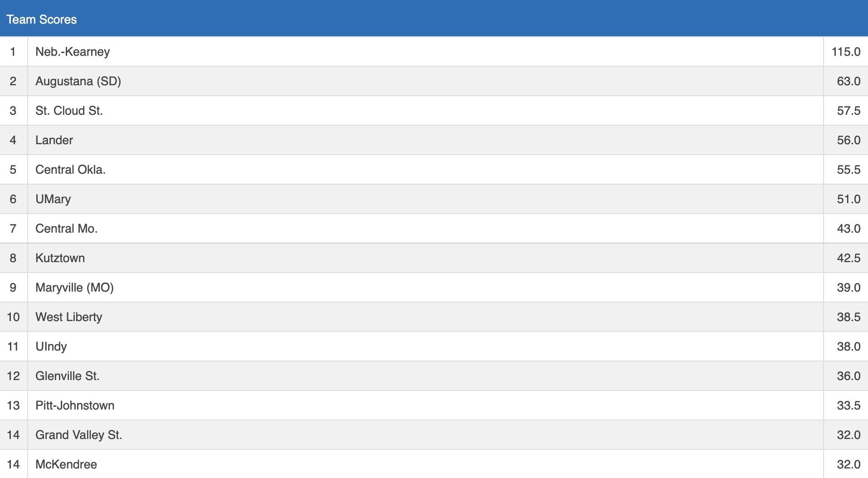
Task: Click the Lander team name
Action: [54, 140]
